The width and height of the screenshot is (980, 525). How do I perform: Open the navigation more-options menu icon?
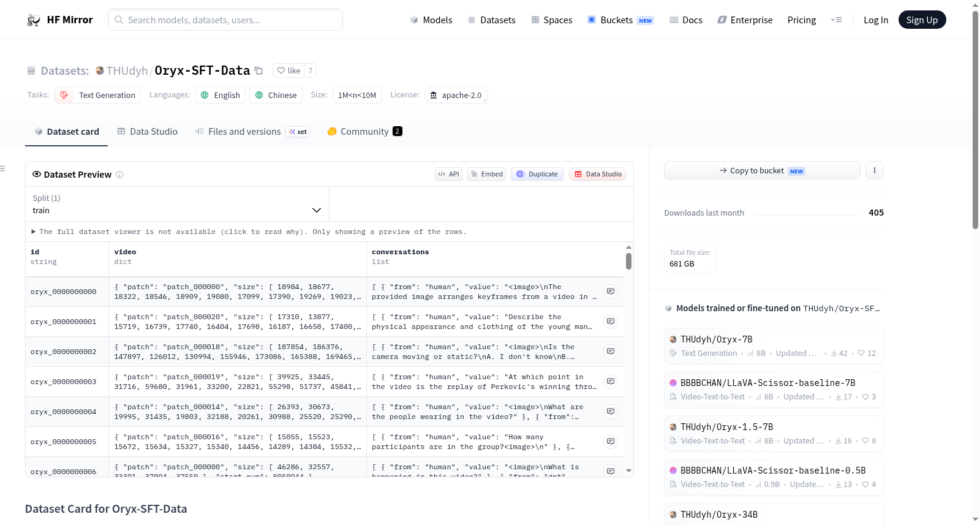coord(836,20)
